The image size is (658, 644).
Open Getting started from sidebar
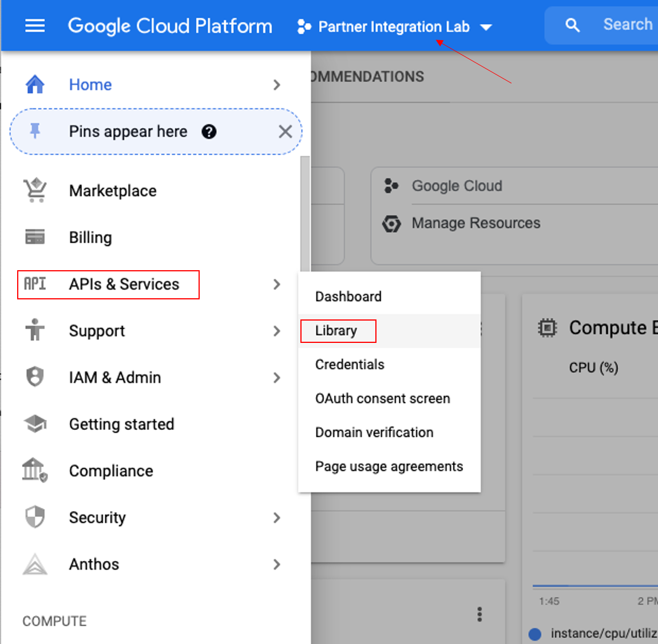pos(121,424)
